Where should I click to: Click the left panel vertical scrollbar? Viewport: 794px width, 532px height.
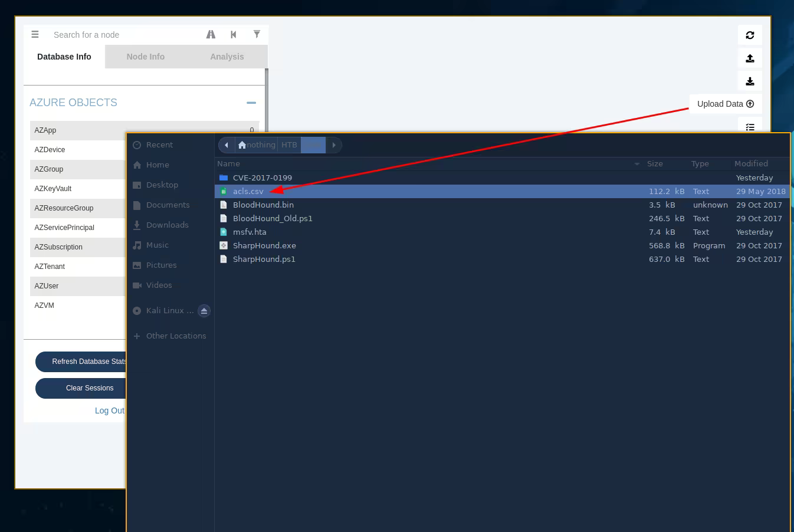[x=267, y=97]
